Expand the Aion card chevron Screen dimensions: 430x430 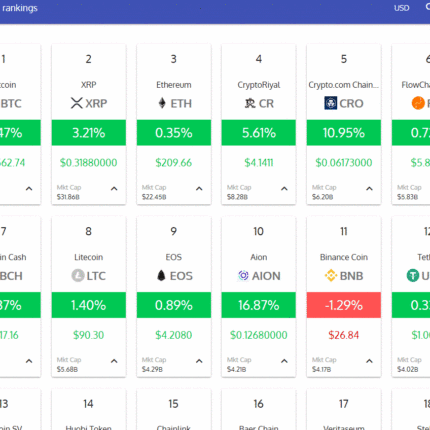[284, 361]
